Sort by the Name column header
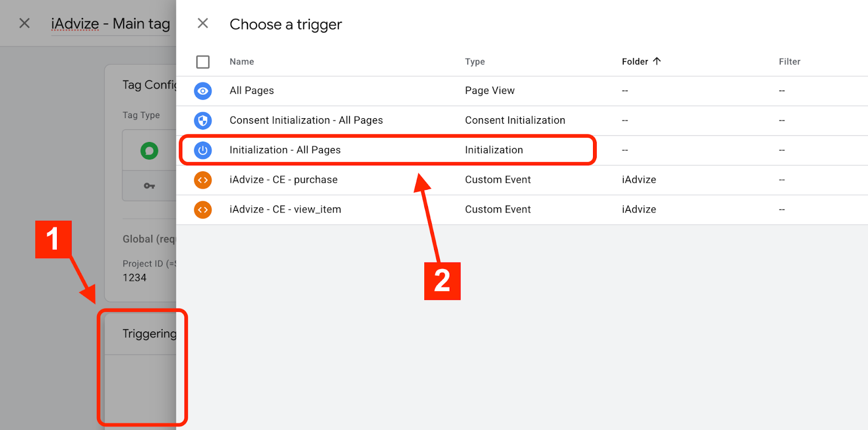868x430 pixels. click(x=241, y=62)
